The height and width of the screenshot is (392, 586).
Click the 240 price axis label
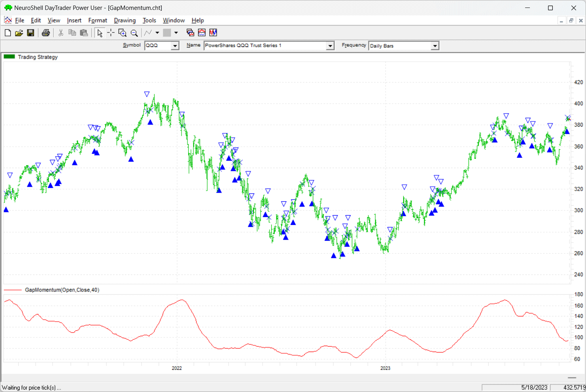tap(578, 275)
